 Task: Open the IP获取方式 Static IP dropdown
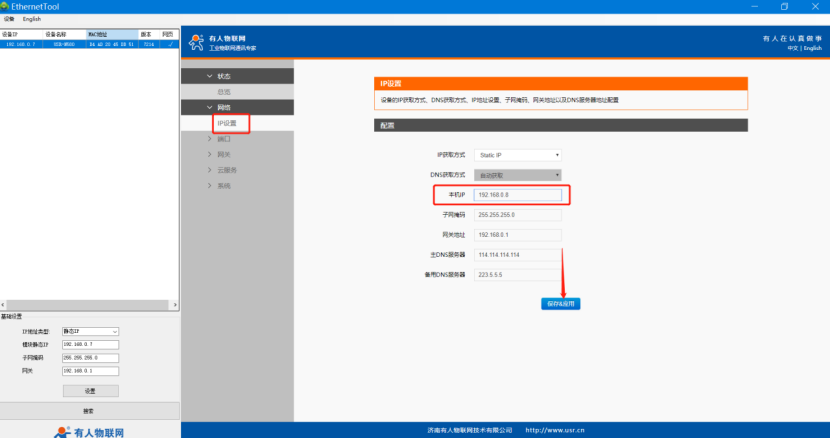coord(518,155)
